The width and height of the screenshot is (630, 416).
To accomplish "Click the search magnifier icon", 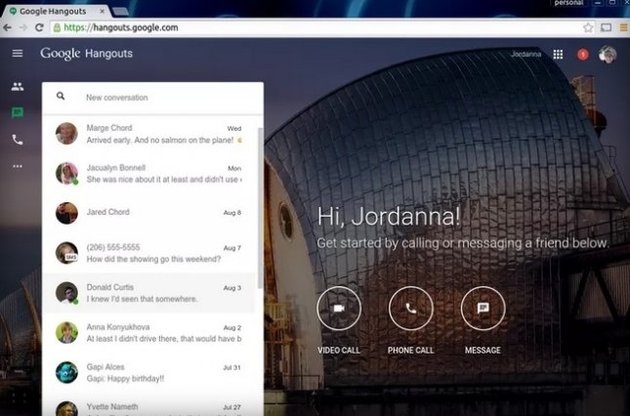I will point(61,96).
